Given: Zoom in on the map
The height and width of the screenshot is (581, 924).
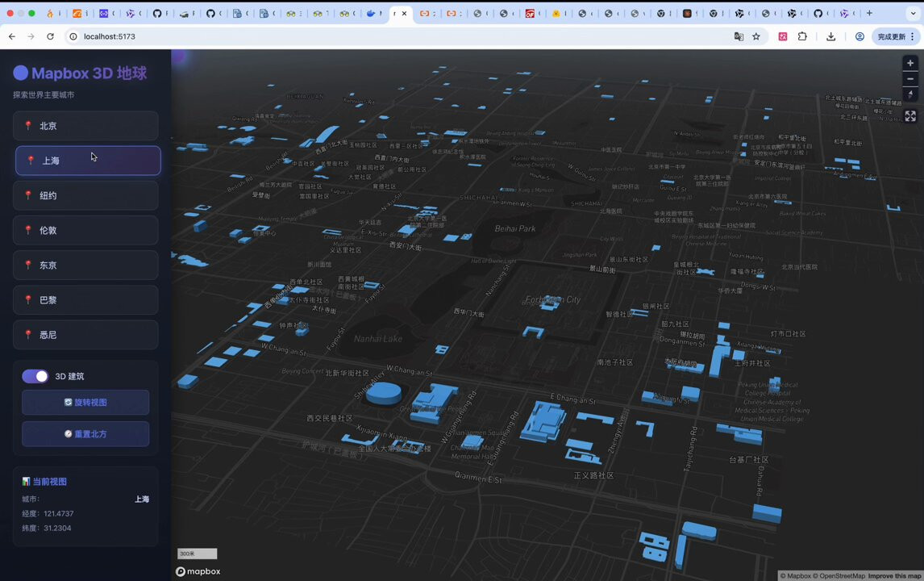Looking at the screenshot, I should coord(909,63).
